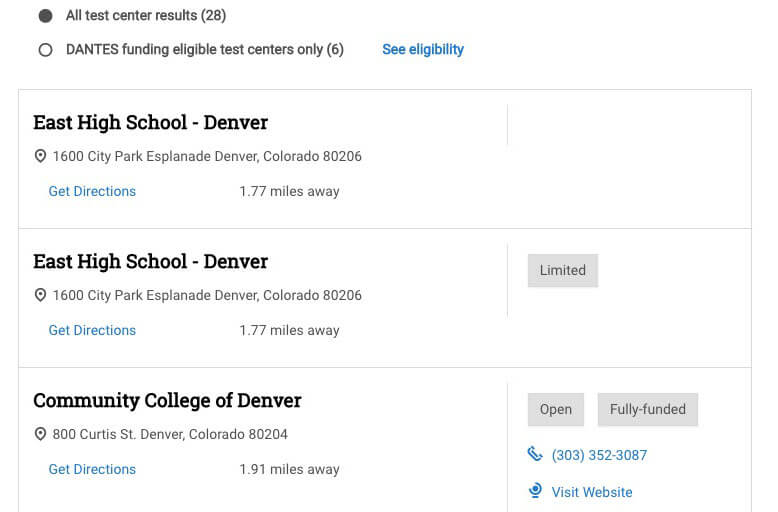Click map pin icon of second East High School
The image size is (778, 512).
coord(40,295)
